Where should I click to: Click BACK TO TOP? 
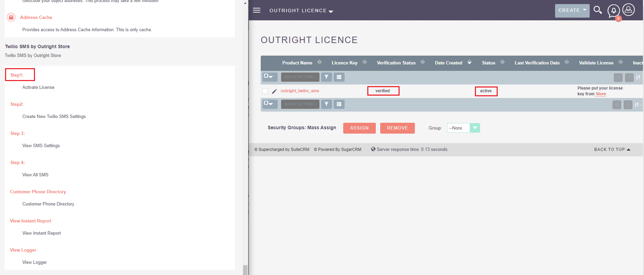612,149
